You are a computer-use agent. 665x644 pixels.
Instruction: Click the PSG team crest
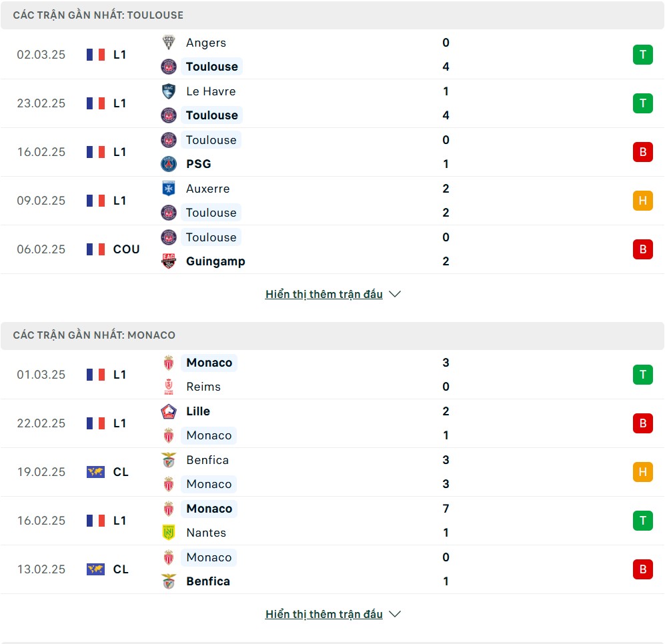pyautogui.click(x=169, y=164)
